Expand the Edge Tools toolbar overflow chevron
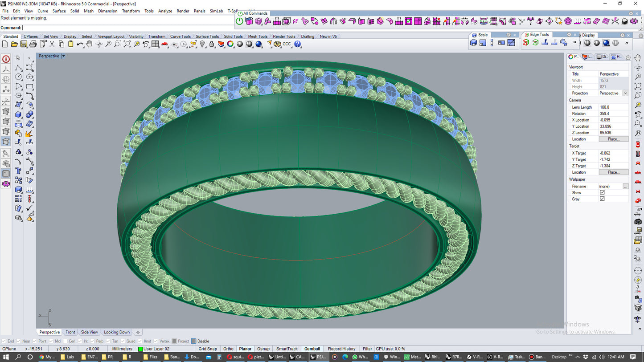Viewport: 644px width, 362px height. coord(574,43)
